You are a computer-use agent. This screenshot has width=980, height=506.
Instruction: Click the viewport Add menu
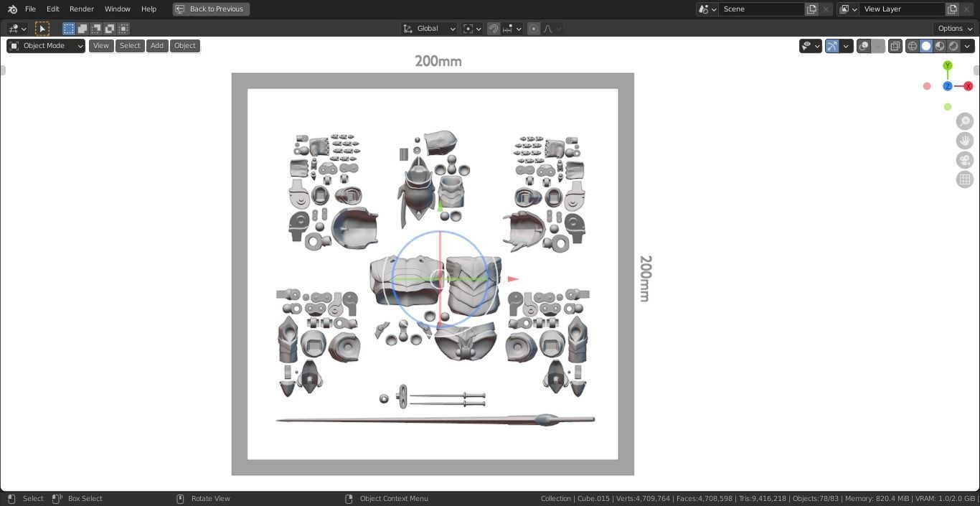point(156,46)
